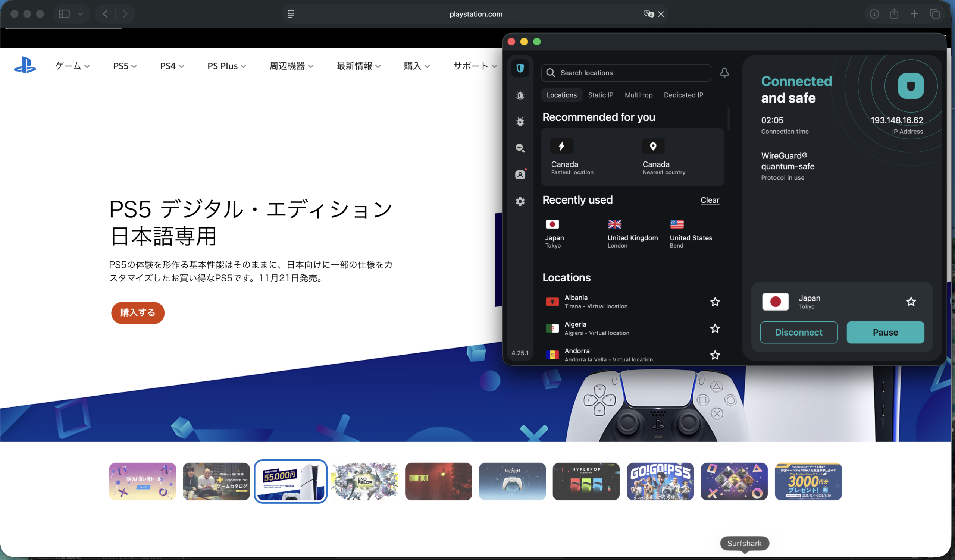
Task: Select United States Bend in Recently used
Action: pos(691,234)
